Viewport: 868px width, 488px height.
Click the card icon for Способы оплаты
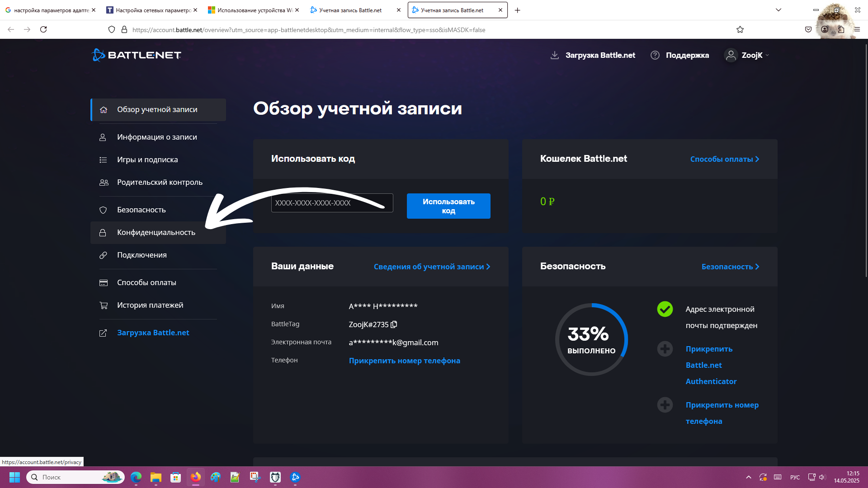point(104,283)
